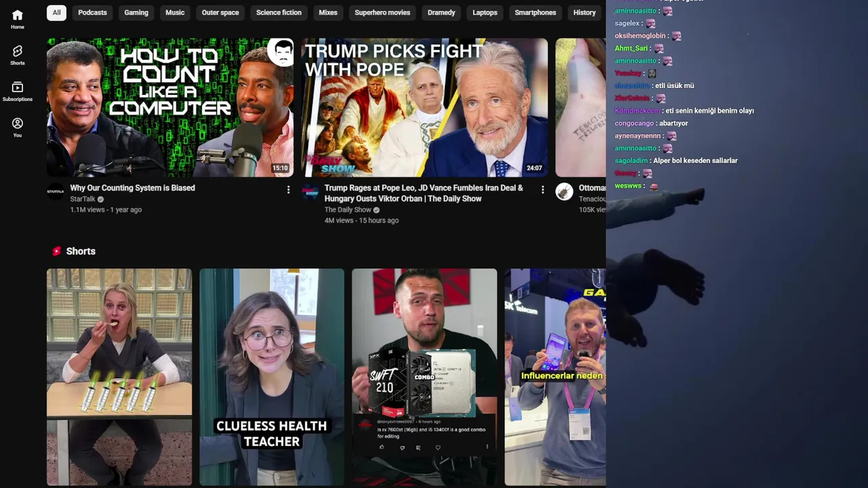Open Subscriptions in the sidebar
The image size is (868, 488).
[x=18, y=91]
